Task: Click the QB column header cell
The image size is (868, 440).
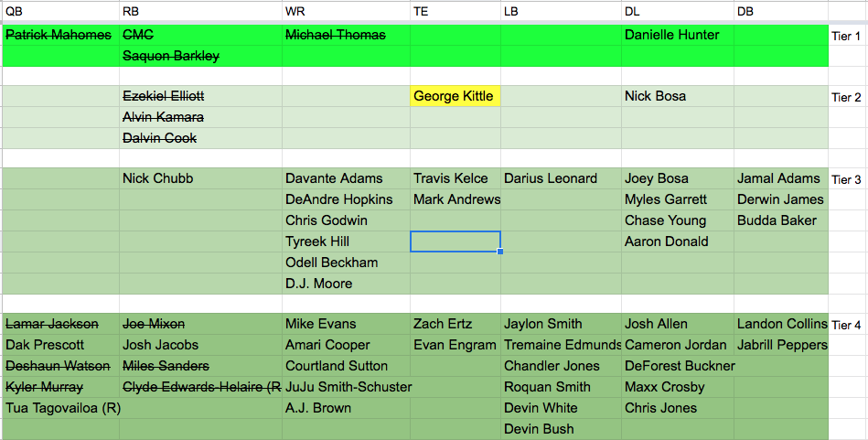Action: (60, 12)
